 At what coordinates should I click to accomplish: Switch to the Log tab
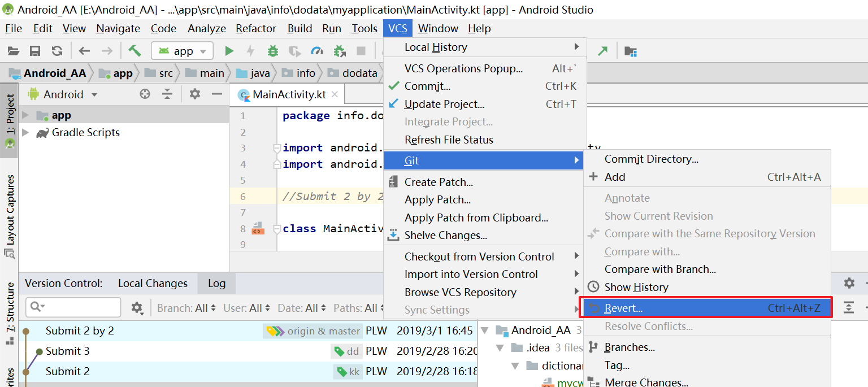point(216,284)
